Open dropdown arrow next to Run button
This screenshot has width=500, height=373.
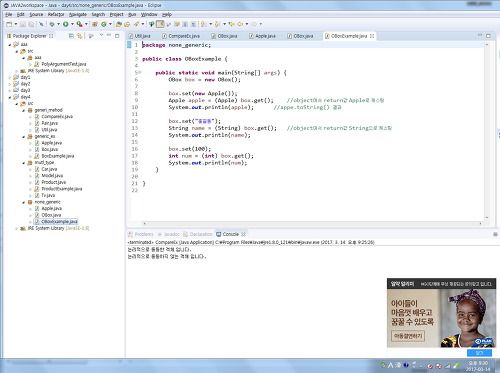(x=72, y=24)
